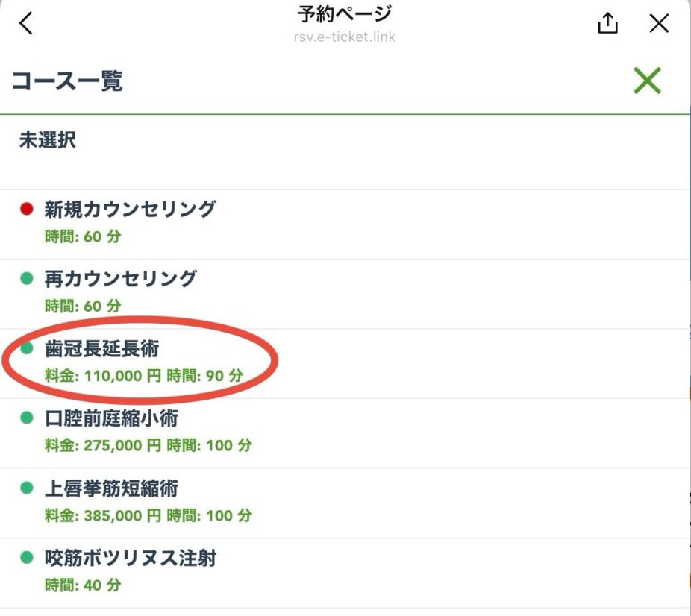The image size is (691, 616).
Task: Close the browser with black X
Action: pyautogui.click(x=659, y=24)
